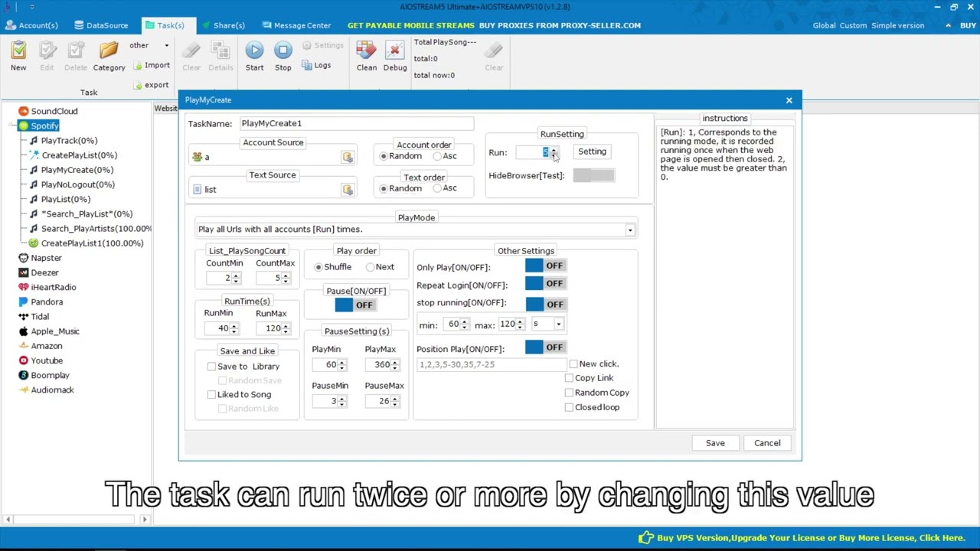The image size is (980, 551).
Task: Adjust the CountMax stepper
Action: pyautogui.click(x=286, y=278)
